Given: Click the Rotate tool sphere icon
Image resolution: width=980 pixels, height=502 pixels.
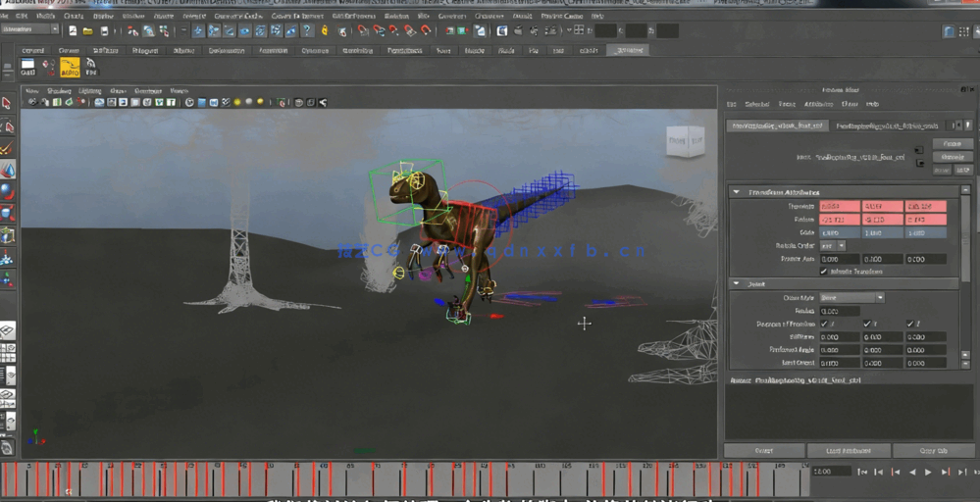Looking at the screenshot, I should click(7, 192).
